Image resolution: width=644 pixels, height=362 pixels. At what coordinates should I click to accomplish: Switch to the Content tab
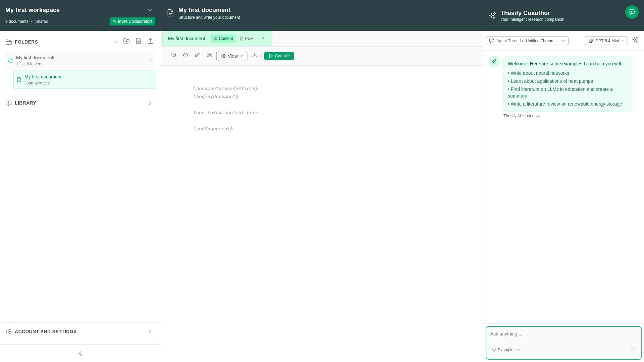[x=223, y=39]
